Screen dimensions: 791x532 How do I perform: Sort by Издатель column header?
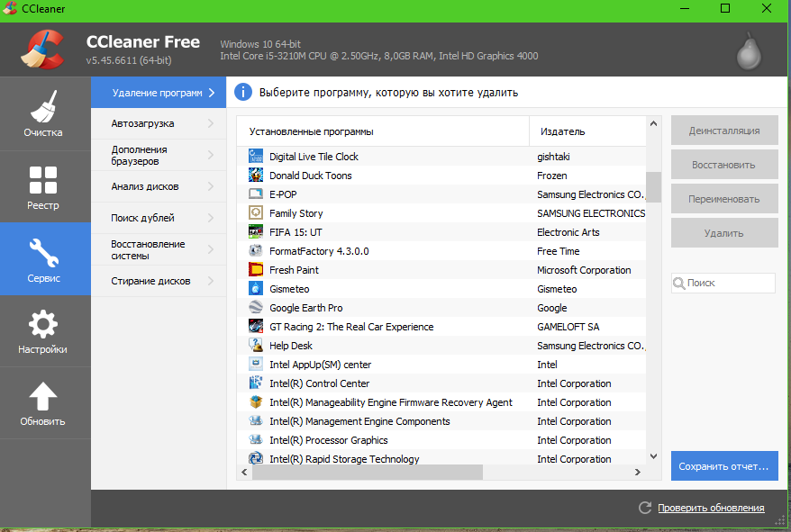pyautogui.click(x=587, y=131)
